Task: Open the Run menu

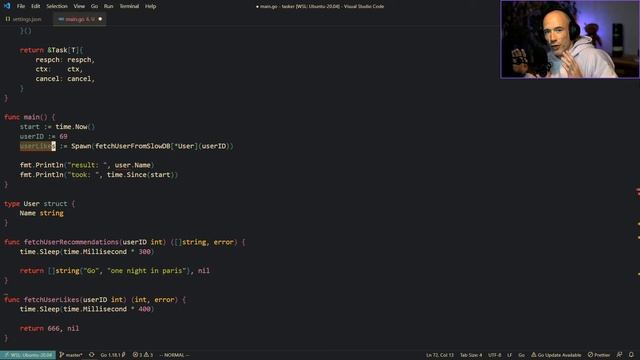Action: (x=109, y=6)
